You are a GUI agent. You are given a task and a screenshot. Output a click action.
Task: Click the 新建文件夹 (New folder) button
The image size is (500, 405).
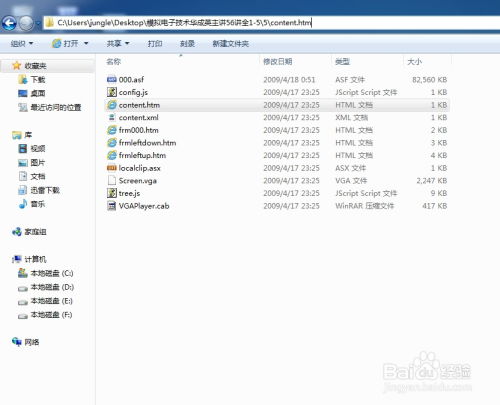pos(231,44)
